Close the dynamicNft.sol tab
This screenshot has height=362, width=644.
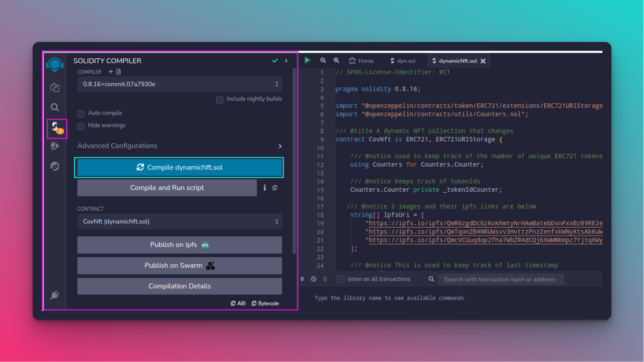tap(483, 61)
